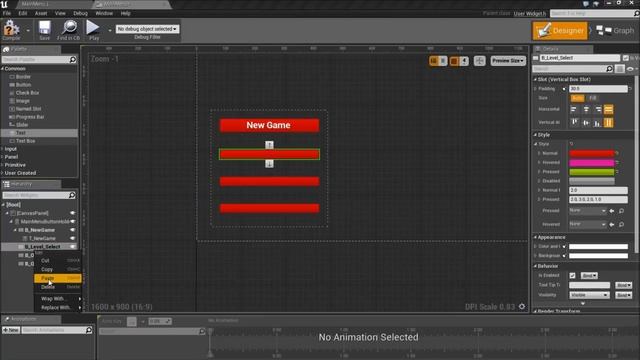
Task: Click the Save toolbar icon
Action: 44,29
